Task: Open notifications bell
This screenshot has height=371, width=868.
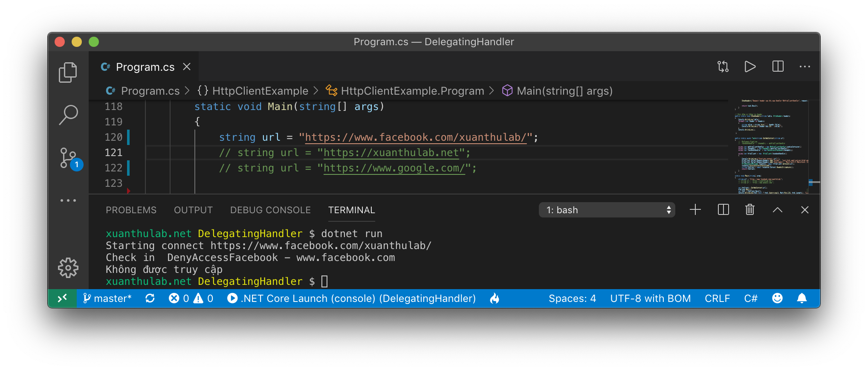Action: (802, 299)
